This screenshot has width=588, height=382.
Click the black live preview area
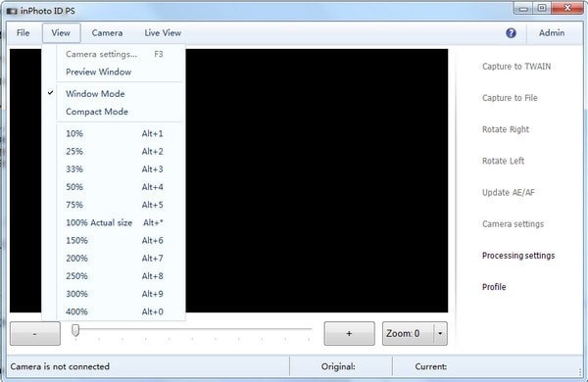(317, 180)
